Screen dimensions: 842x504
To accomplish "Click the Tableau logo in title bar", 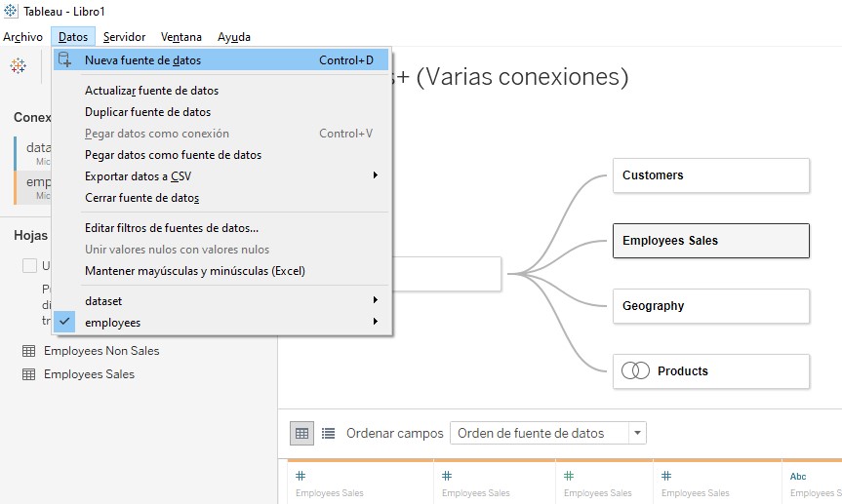I will 11,11.
